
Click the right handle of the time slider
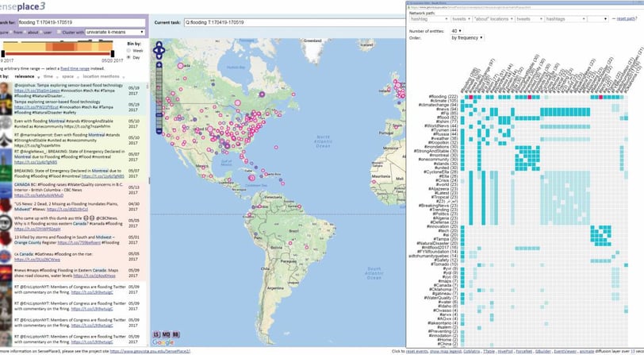coord(112,54)
